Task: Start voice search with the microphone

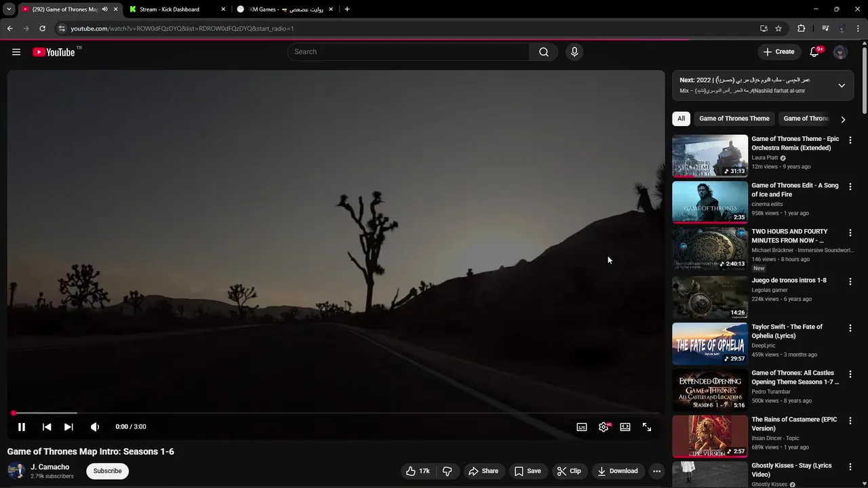Action: pyautogui.click(x=574, y=52)
